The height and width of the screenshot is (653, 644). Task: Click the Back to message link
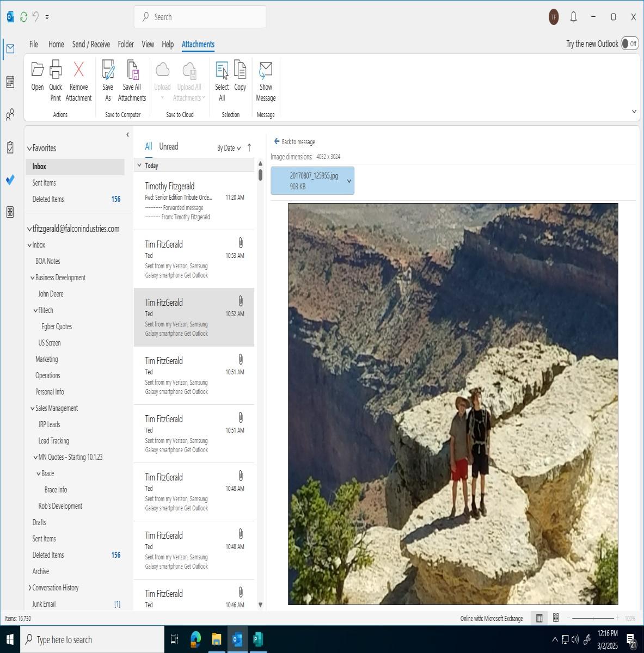click(x=295, y=141)
